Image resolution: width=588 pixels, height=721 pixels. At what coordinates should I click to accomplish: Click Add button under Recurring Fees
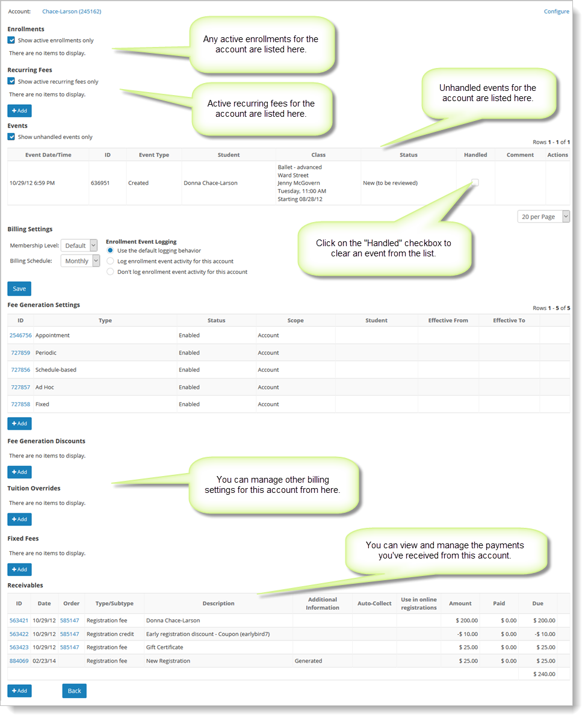click(19, 111)
